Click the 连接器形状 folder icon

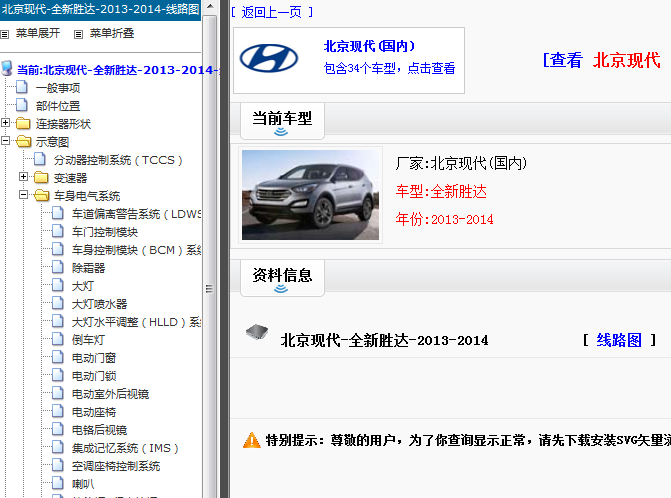pos(23,124)
